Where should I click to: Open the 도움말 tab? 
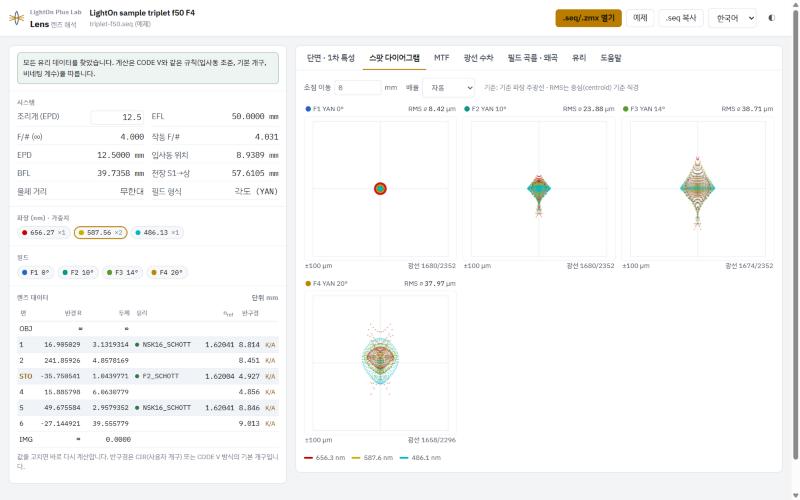610,58
